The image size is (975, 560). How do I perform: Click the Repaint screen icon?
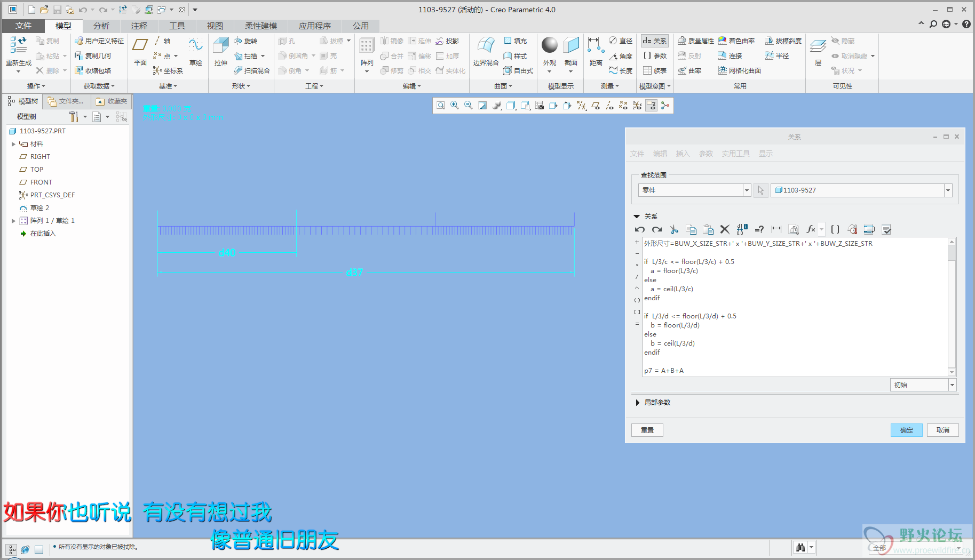(482, 106)
